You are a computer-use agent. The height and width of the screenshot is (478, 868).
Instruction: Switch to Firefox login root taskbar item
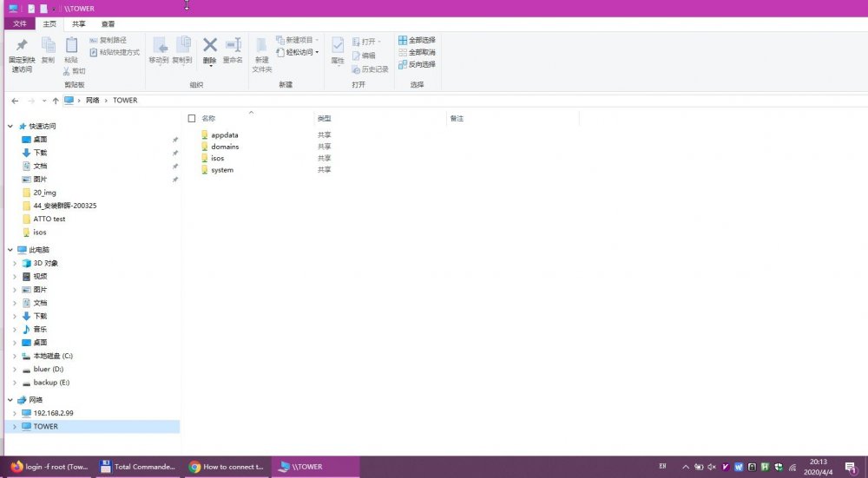coord(49,467)
